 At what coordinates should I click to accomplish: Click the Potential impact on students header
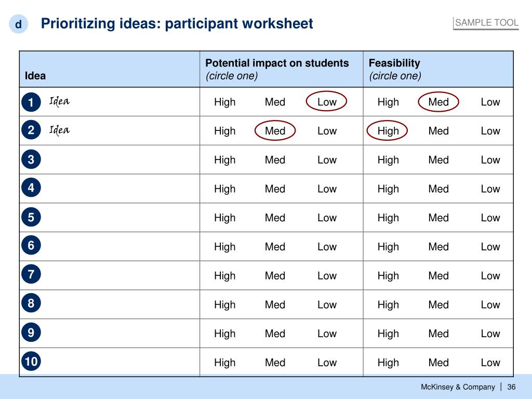[277, 63]
